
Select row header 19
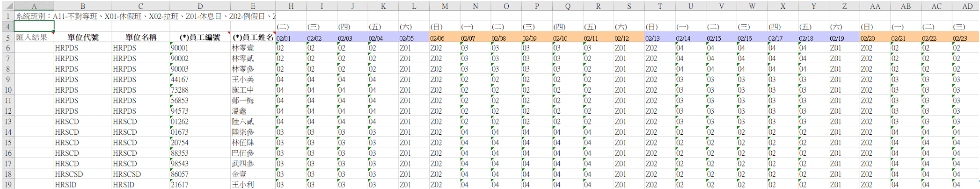tap(7, 185)
